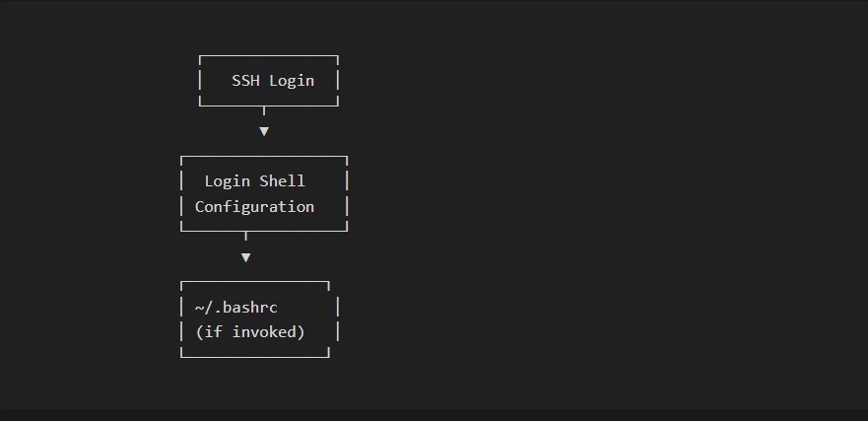
Task: Click the word "Login" after SSH
Action: (292, 81)
